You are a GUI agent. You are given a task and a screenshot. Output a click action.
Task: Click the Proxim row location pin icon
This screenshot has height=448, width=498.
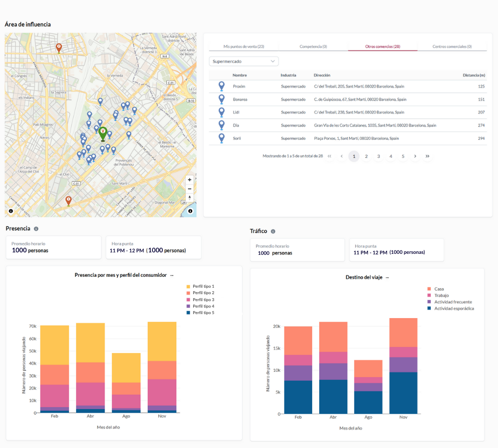[222, 87]
